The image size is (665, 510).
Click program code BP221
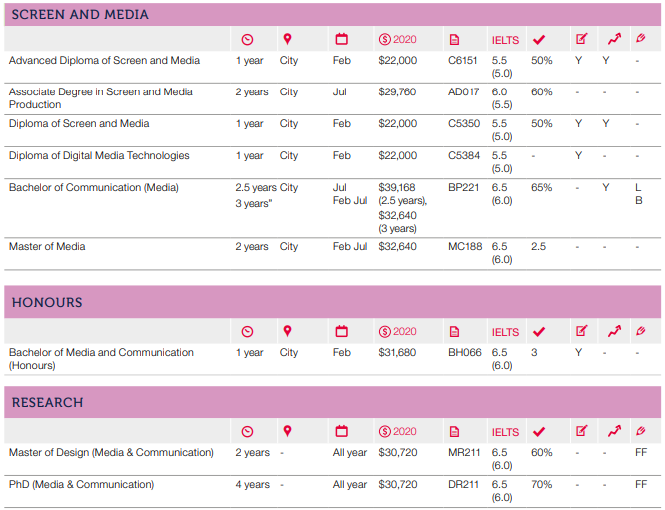pos(464,188)
